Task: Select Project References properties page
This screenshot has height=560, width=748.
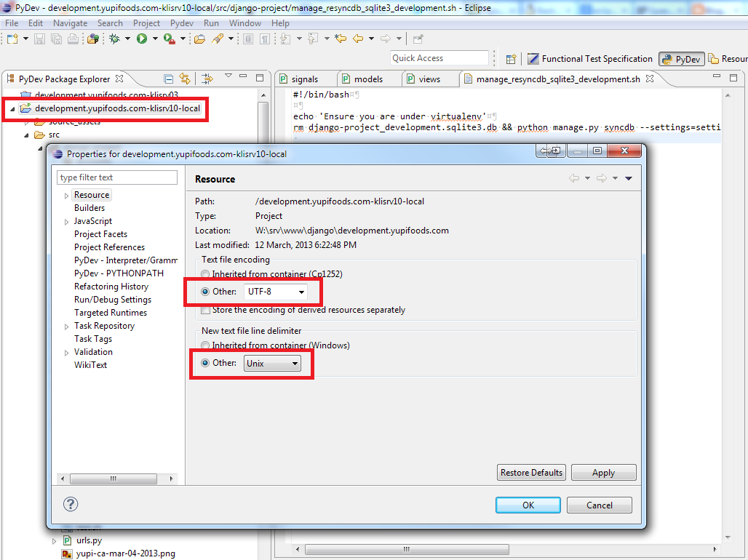Action: coord(109,247)
